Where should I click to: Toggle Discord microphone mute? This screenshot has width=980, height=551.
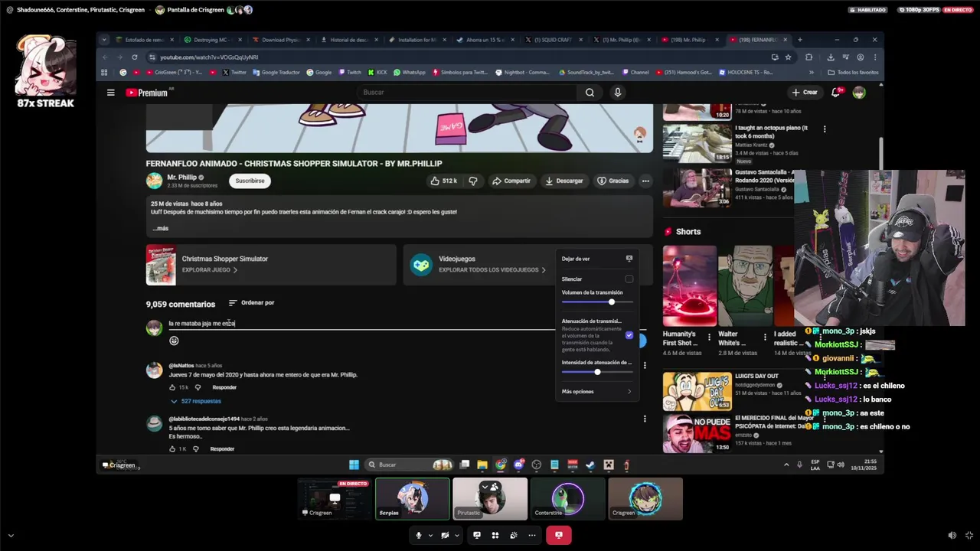click(419, 536)
